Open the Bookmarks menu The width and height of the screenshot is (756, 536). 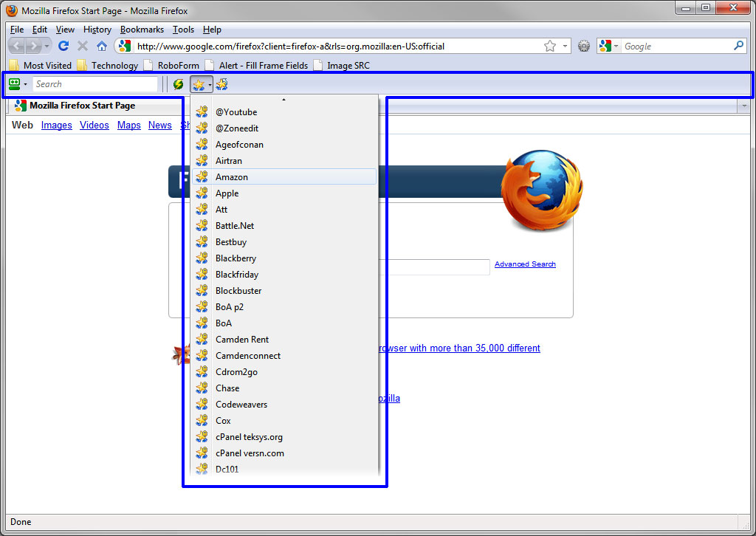[x=142, y=30]
